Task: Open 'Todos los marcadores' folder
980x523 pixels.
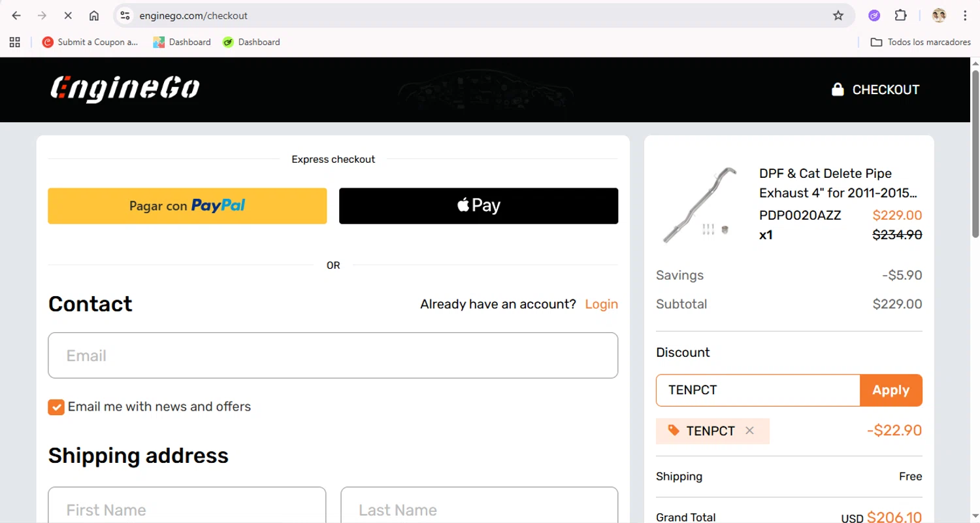Action: click(921, 42)
